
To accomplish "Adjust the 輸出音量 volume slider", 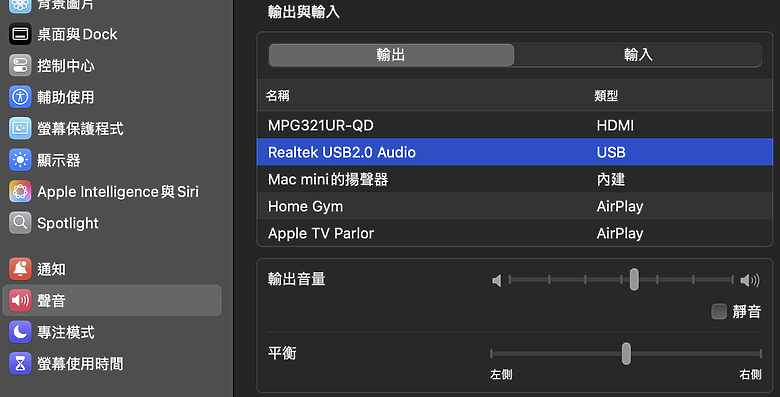I will 621,280.
